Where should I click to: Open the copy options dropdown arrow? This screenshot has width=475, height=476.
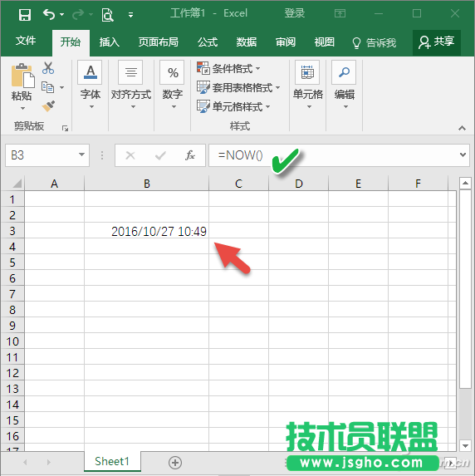pyautogui.click(x=62, y=88)
